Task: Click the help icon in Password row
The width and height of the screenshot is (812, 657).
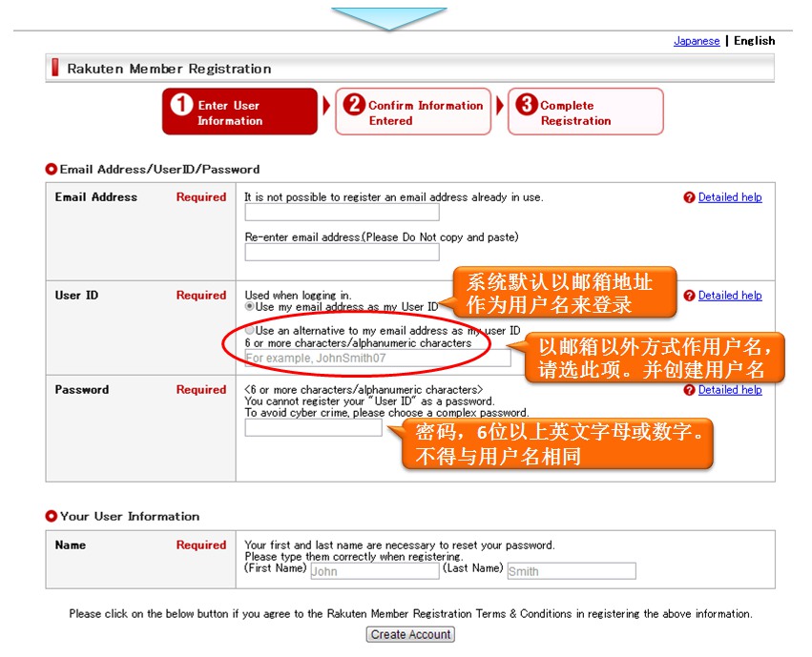Action: pos(689,390)
